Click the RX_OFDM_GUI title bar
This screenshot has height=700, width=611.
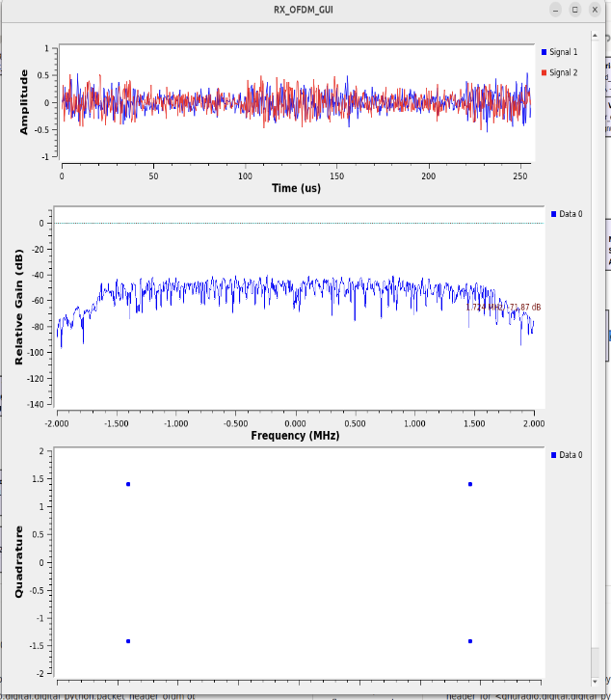point(305,10)
